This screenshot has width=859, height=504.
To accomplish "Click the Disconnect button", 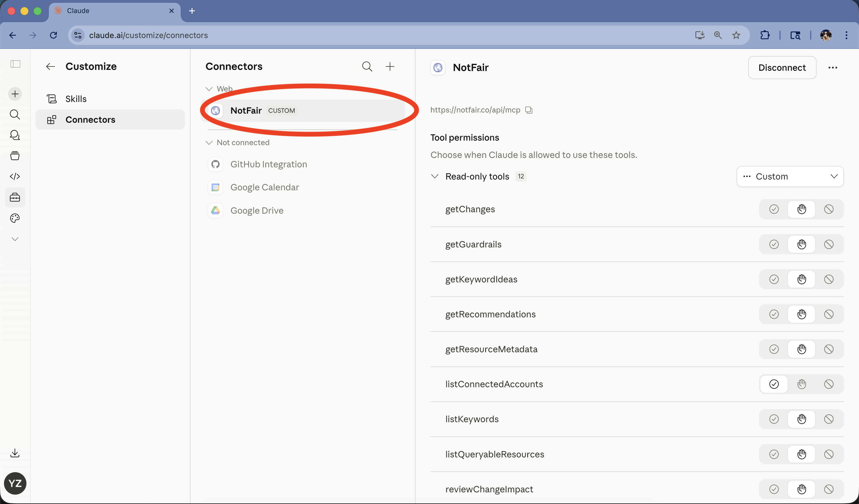I will click(782, 68).
